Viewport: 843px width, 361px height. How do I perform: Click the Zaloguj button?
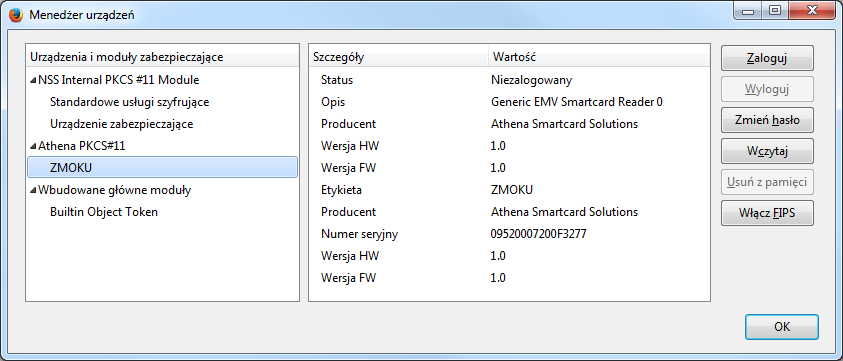(x=767, y=58)
